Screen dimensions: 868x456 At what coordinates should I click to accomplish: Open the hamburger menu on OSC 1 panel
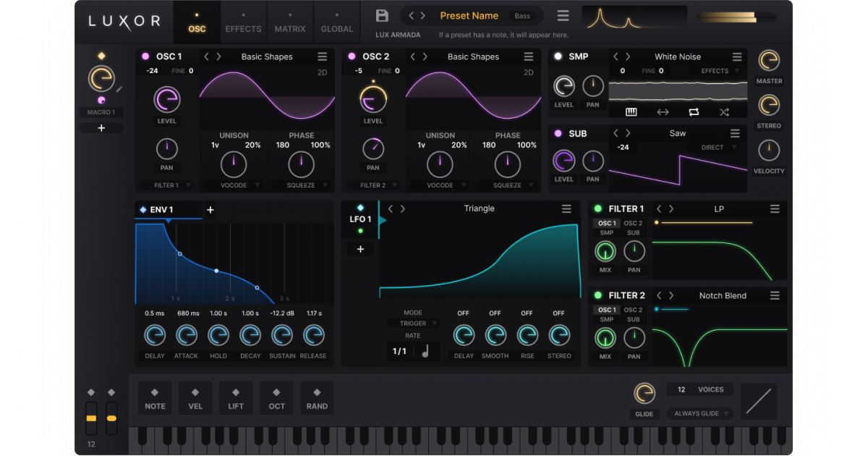point(323,56)
